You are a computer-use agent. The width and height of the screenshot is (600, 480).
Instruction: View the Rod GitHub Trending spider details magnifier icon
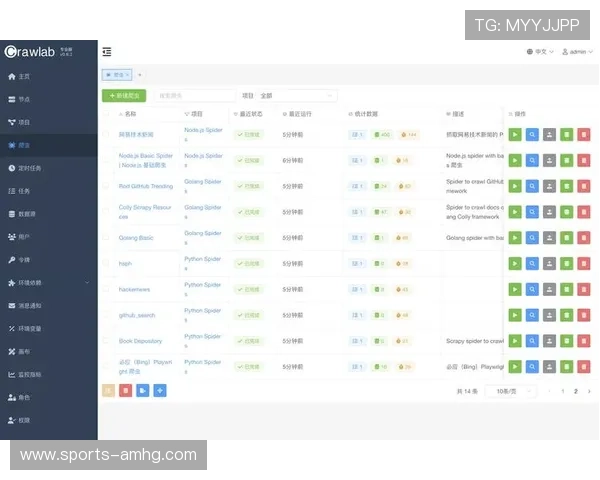(532, 186)
